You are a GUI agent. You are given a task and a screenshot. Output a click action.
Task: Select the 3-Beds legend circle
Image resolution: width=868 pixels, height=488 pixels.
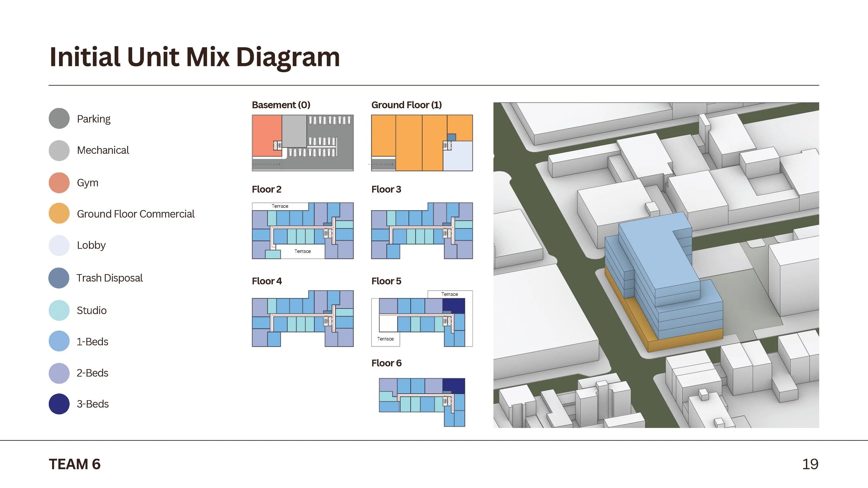click(x=59, y=404)
